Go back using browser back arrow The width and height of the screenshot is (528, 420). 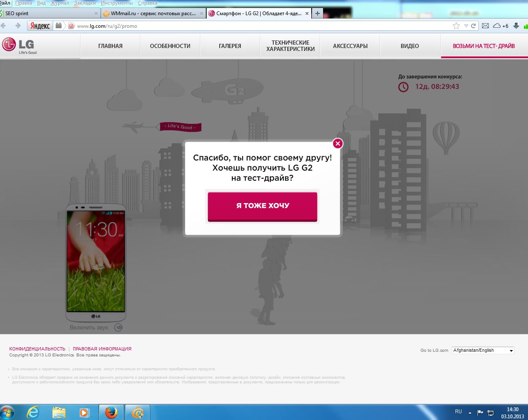click(x=4, y=26)
